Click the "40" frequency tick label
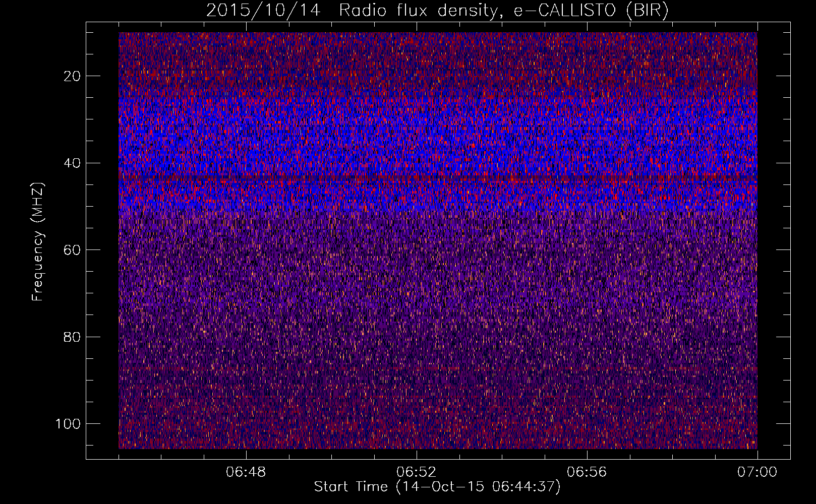This screenshot has height=504, width=816. click(x=72, y=163)
